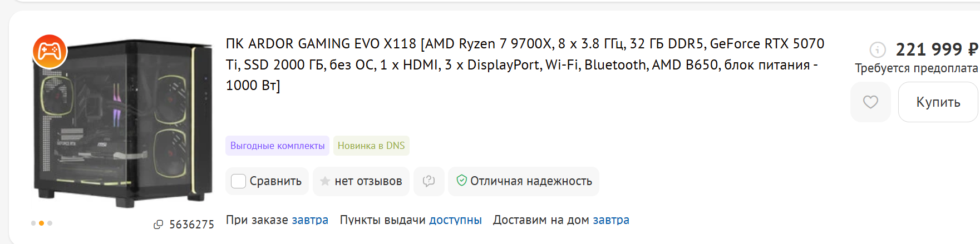Select the last gray image carousel dot
This screenshot has height=244, width=980.
tap(50, 223)
